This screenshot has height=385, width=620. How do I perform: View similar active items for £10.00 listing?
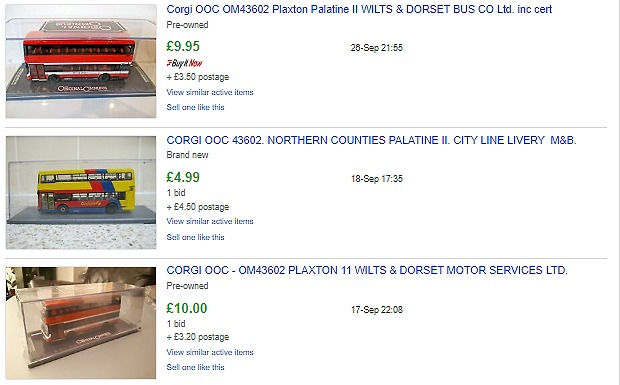point(210,352)
